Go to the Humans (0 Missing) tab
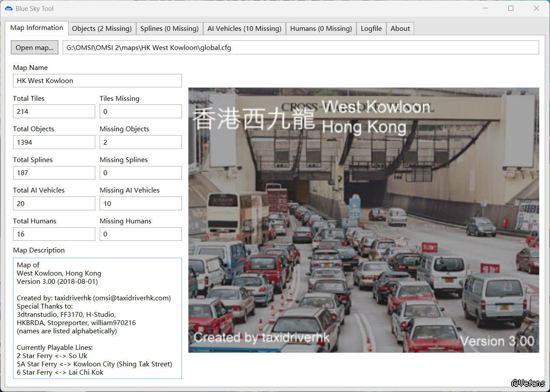The width and height of the screenshot is (550, 392). click(x=321, y=29)
